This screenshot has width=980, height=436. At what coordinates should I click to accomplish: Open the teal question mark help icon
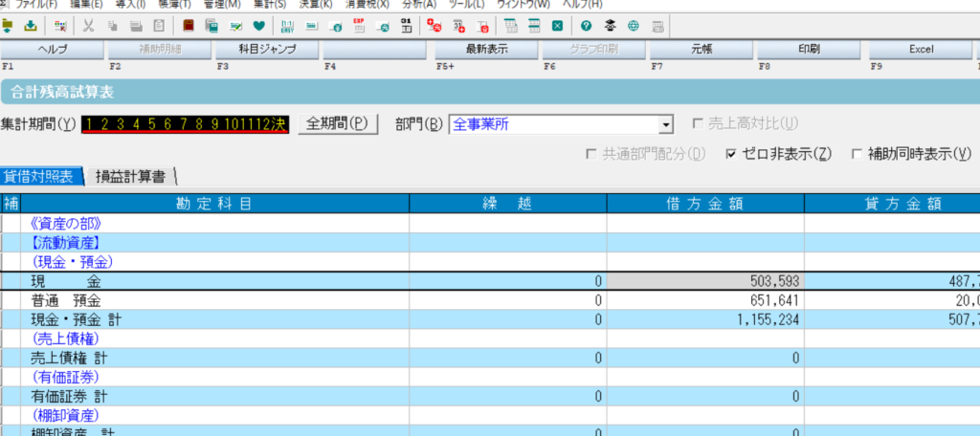pyautogui.click(x=586, y=26)
